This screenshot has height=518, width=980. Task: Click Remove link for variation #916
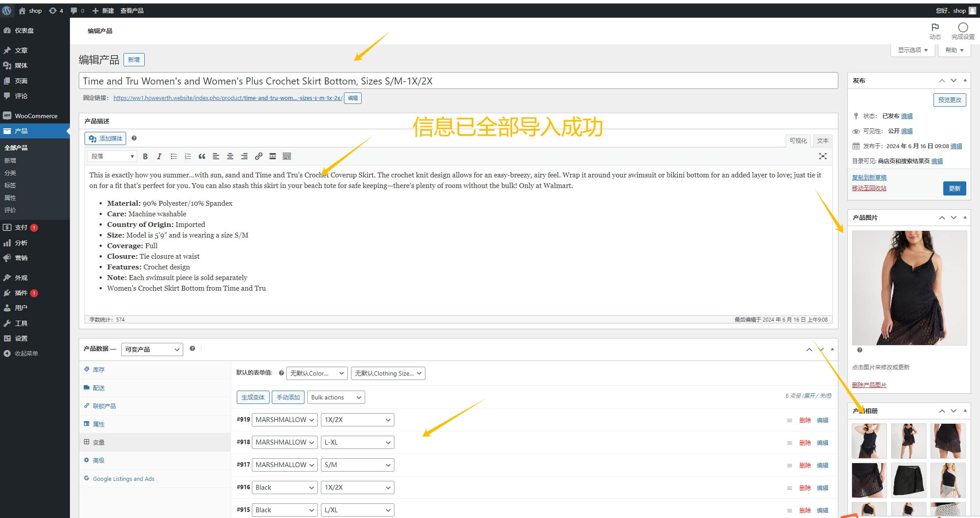(805, 488)
